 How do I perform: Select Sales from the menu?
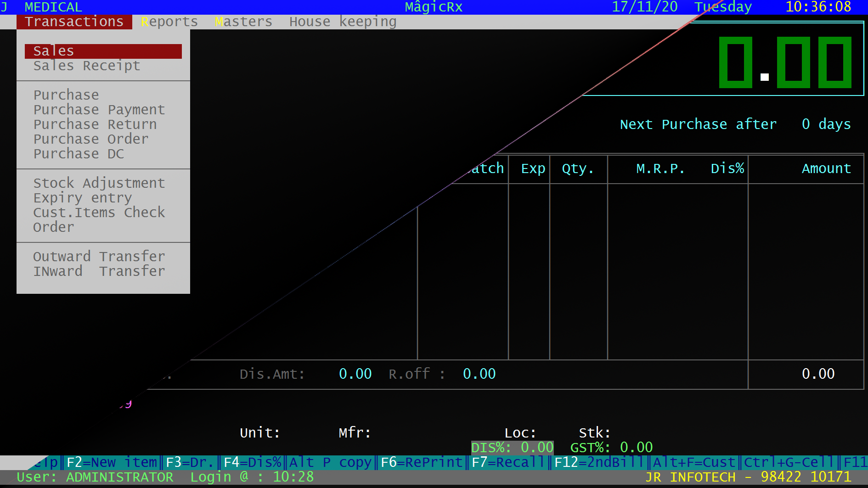click(103, 51)
